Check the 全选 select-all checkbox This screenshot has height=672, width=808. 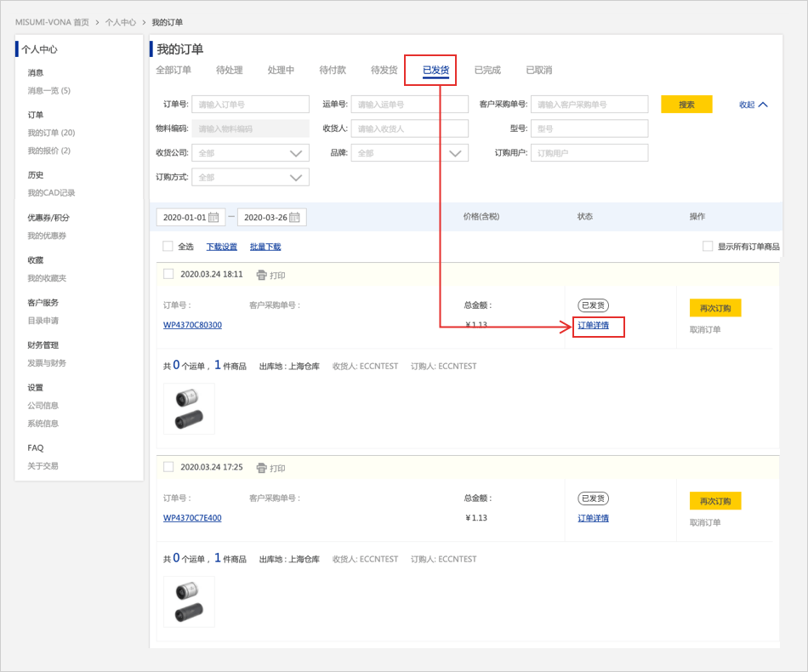pyautogui.click(x=168, y=247)
